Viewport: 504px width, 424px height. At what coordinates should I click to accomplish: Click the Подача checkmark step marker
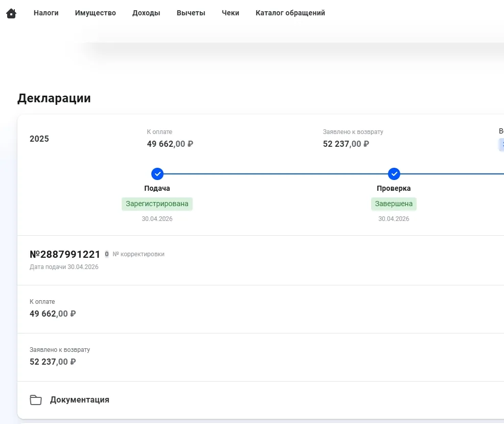click(157, 174)
